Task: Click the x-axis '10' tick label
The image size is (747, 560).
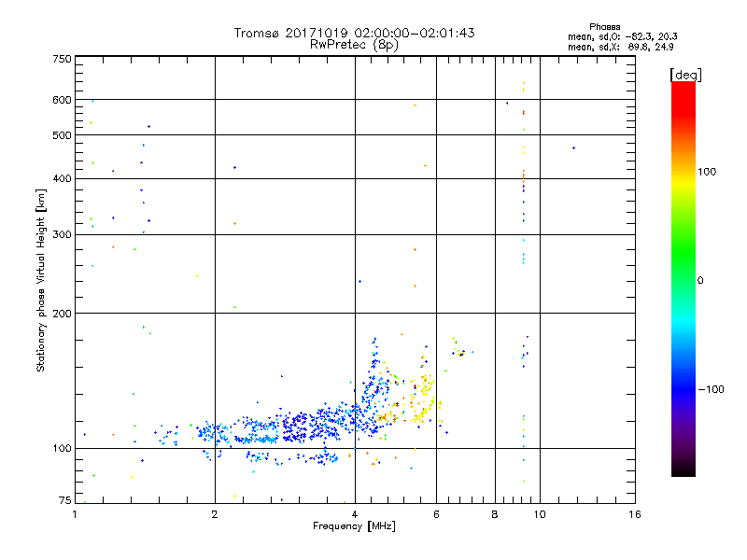Action: [540, 514]
